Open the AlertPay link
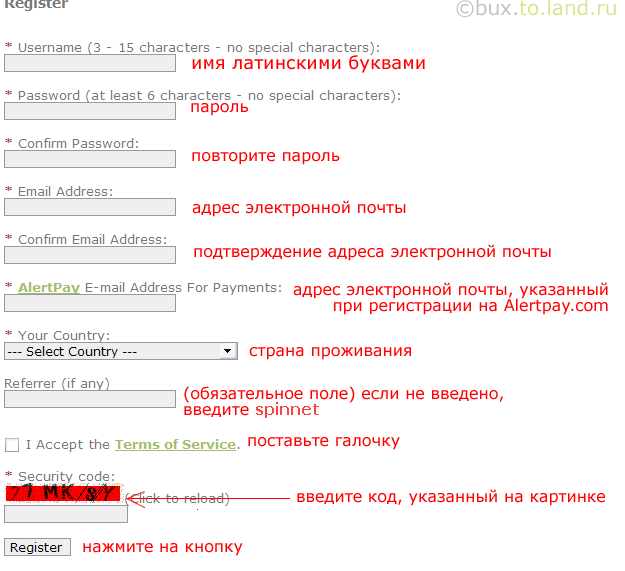The height and width of the screenshot is (571, 625). click(x=49, y=287)
